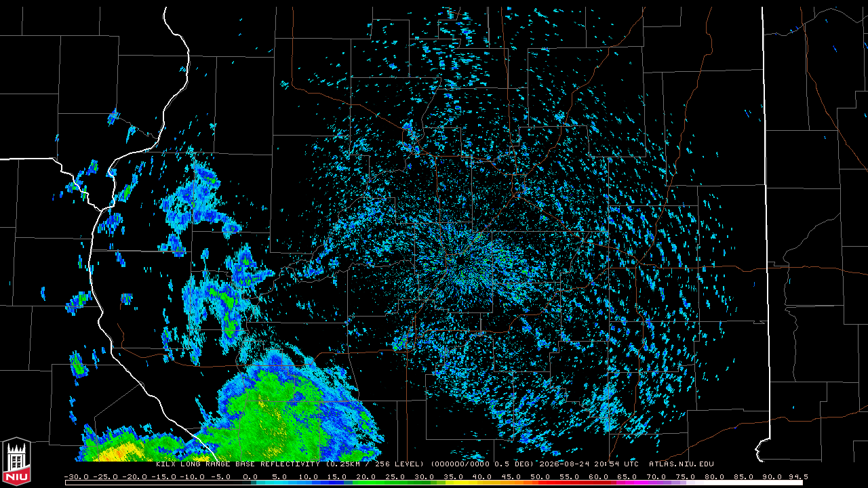Click the "85.0" scale label
This screenshot has width=868, height=488.
(743, 476)
